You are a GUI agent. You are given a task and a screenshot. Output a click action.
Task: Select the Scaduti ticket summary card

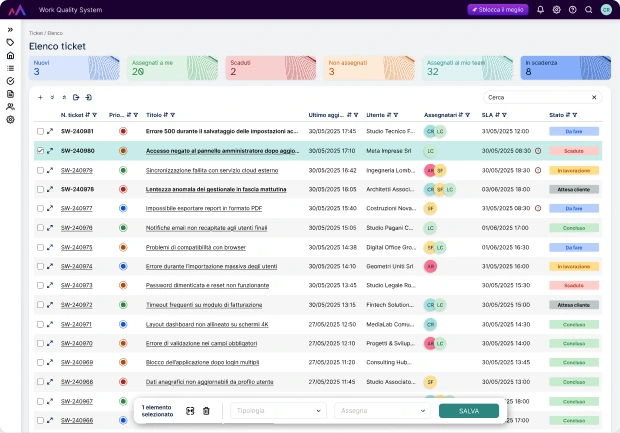point(260,67)
